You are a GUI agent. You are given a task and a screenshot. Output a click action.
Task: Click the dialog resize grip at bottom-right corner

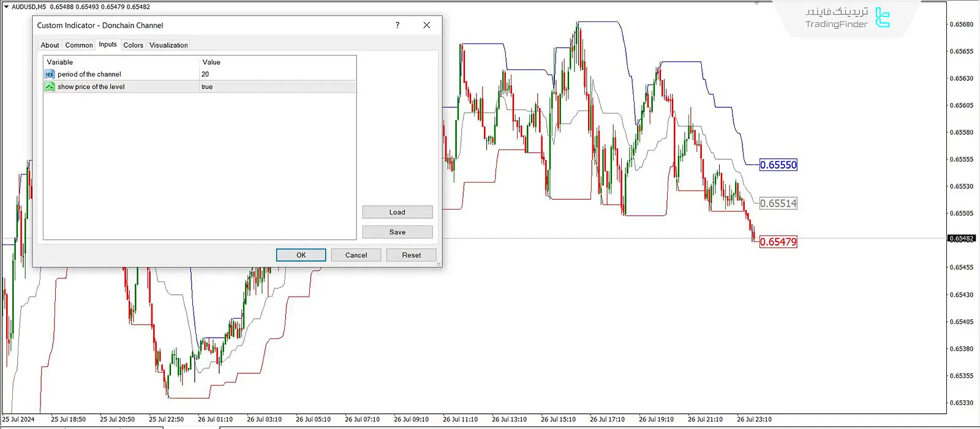pyautogui.click(x=439, y=264)
